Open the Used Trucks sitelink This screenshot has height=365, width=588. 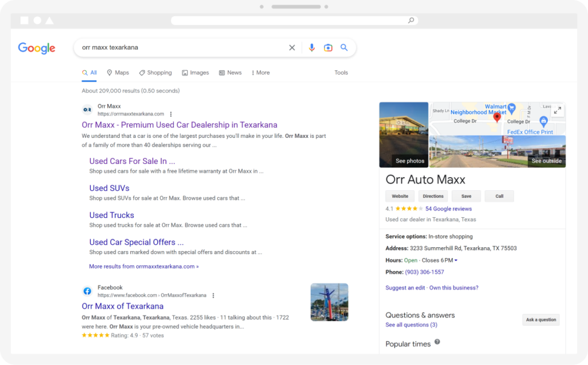[x=111, y=215]
